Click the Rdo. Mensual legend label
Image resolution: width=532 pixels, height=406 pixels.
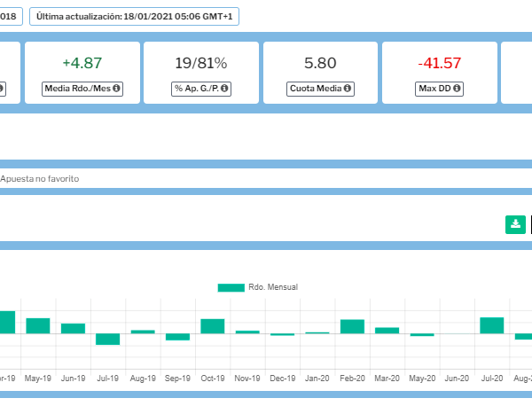tap(273, 287)
